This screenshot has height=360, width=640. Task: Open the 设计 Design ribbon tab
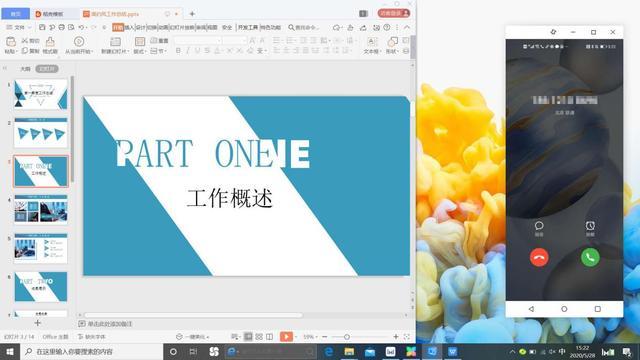[140, 27]
